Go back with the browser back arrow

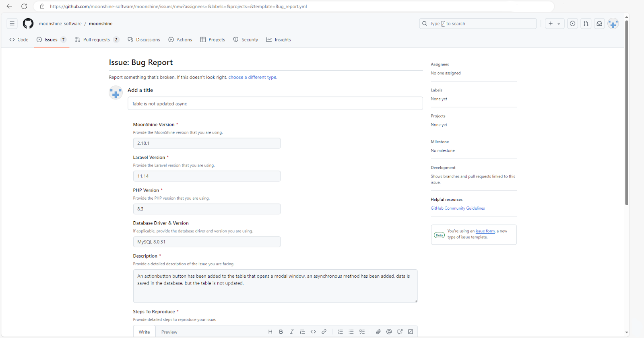[9, 6]
